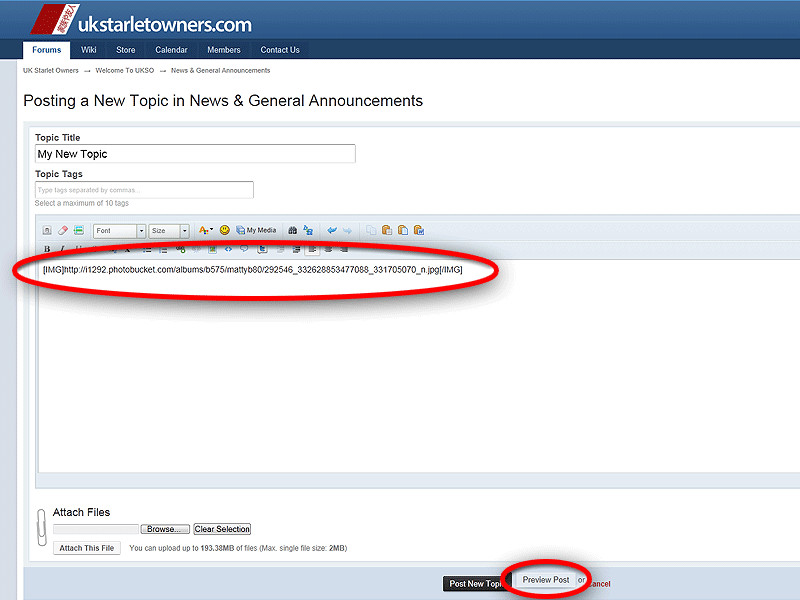Go to News & General Announcements breadcrumb

tap(220, 70)
